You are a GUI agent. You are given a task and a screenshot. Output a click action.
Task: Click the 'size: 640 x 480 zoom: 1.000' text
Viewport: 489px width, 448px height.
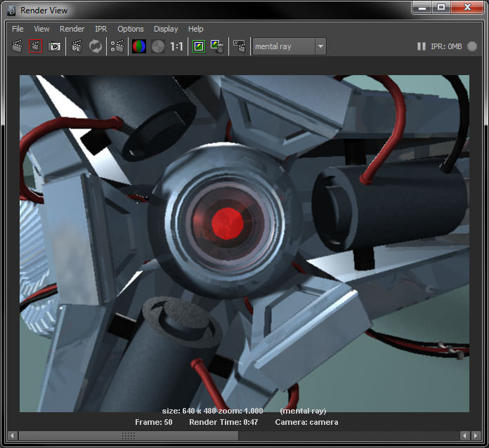click(x=212, y=411)
